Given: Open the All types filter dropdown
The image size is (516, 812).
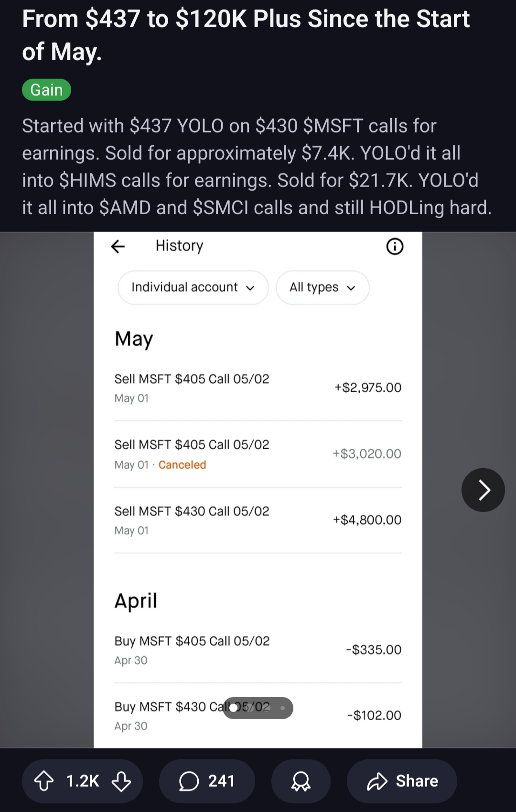Looking at the screenshot, I should [322, 287].
